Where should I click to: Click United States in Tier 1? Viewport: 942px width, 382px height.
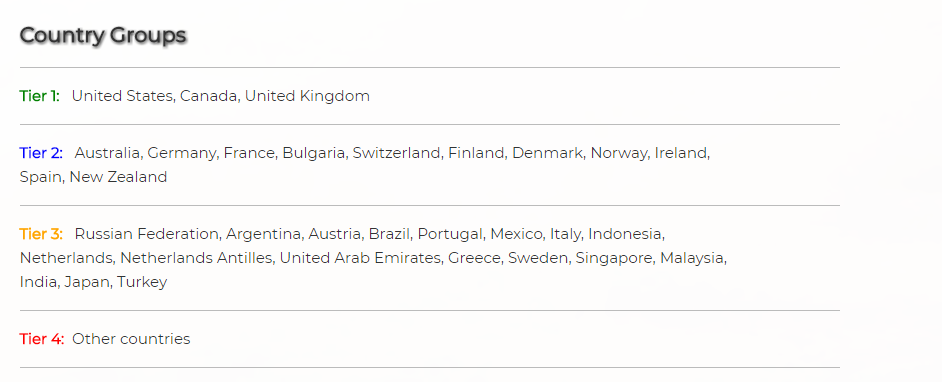point(122,96)
